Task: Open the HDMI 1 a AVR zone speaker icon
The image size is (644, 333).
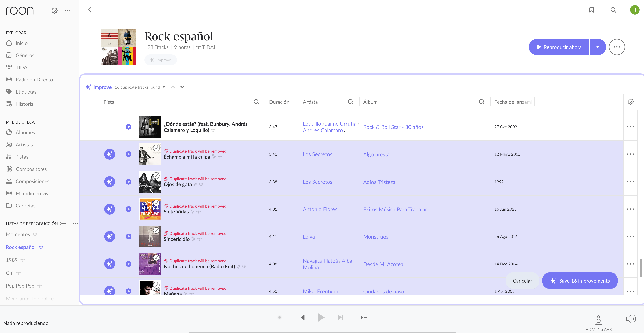Action: click(598, 319)
